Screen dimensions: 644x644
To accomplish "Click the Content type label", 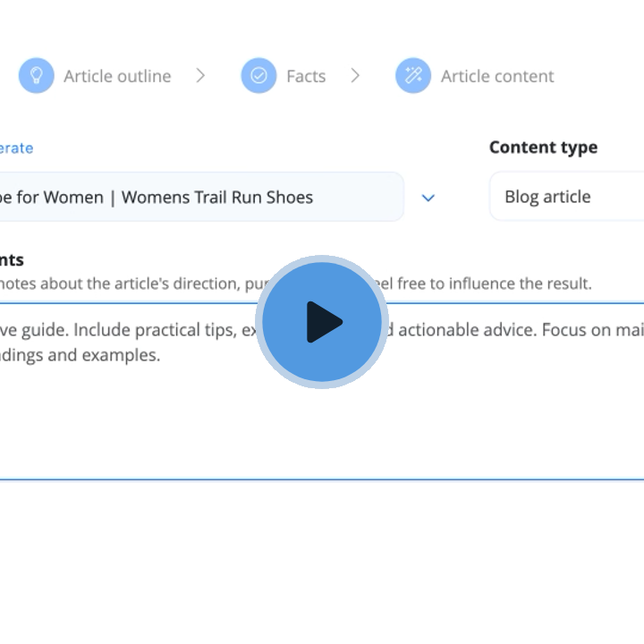I will [x=543, y=148].
